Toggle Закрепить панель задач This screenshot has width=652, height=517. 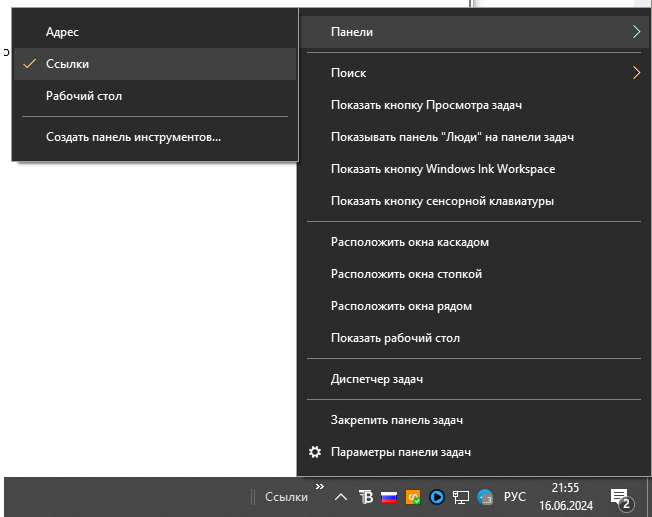[x=474, y=420]
